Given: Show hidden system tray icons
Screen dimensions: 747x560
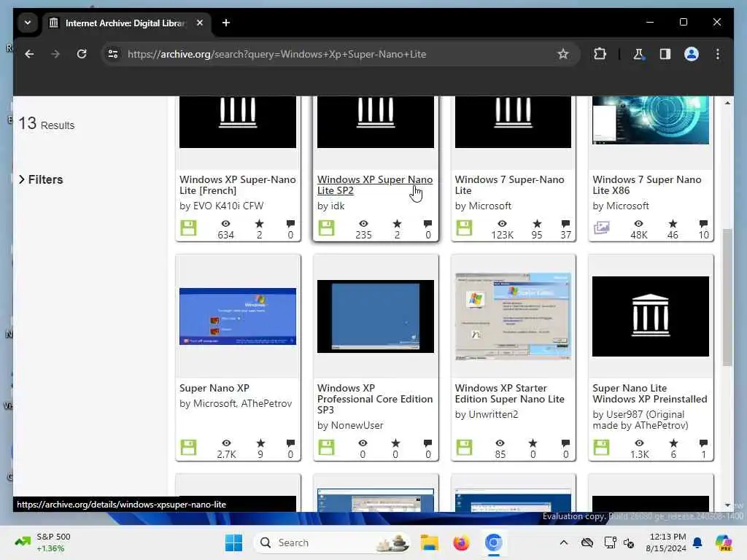Looking at the screenshot, I should coord(564,542).
